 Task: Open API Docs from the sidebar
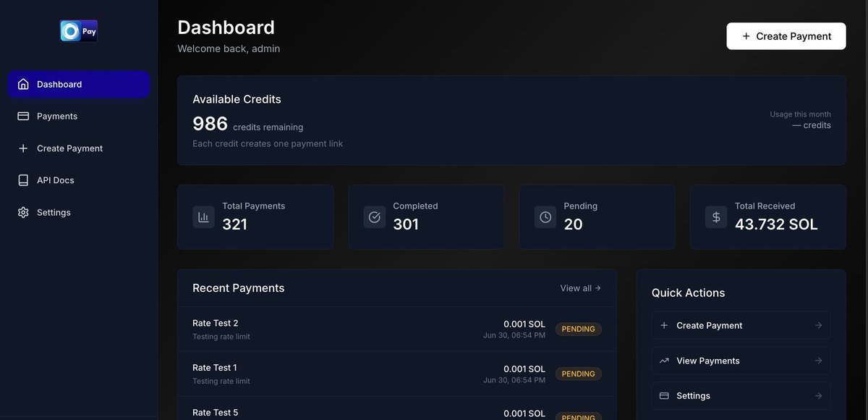[x=79, y=180]
